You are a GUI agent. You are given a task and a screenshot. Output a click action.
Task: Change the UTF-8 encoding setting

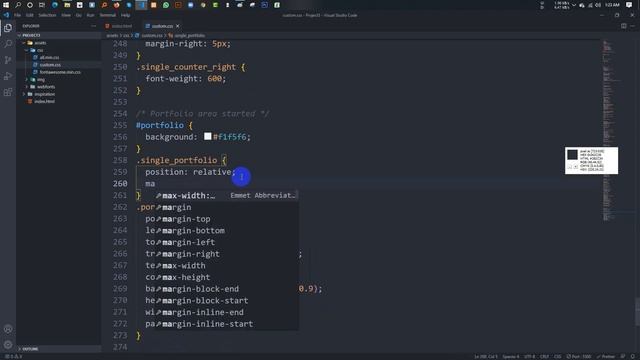pos(529,357)
